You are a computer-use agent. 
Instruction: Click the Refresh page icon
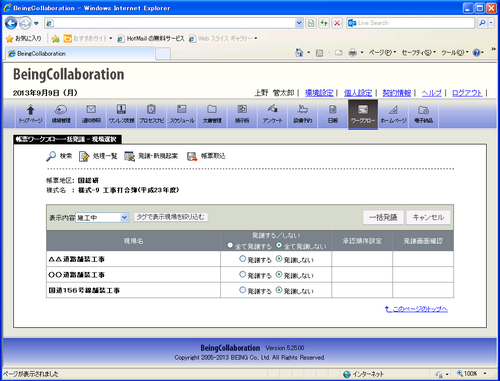coord(324,23)
